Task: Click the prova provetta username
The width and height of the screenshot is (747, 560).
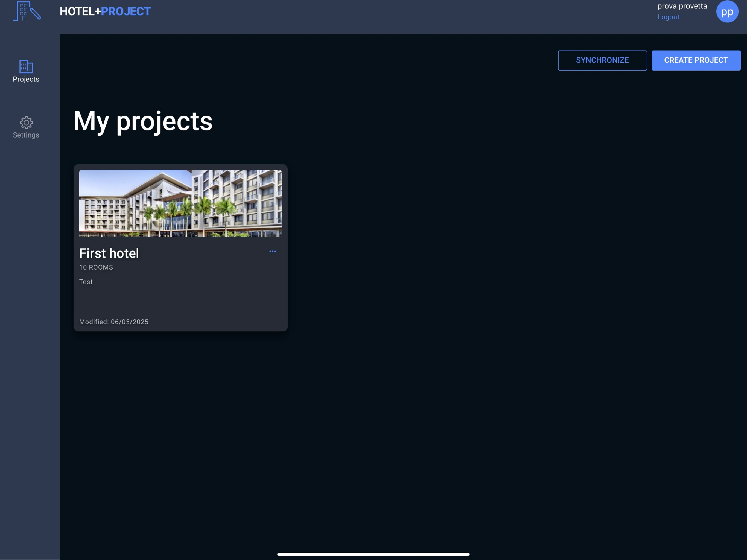Action: 682,6
